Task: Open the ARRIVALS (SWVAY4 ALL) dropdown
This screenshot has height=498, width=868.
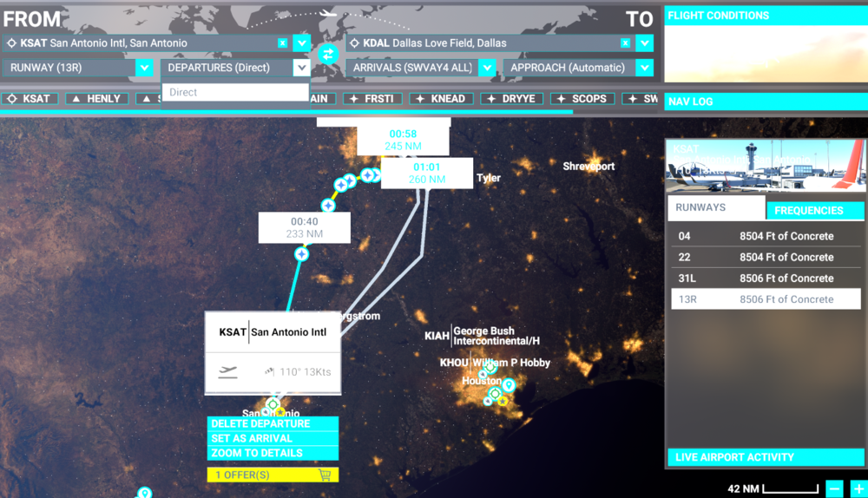Action: tap(487, 68)
